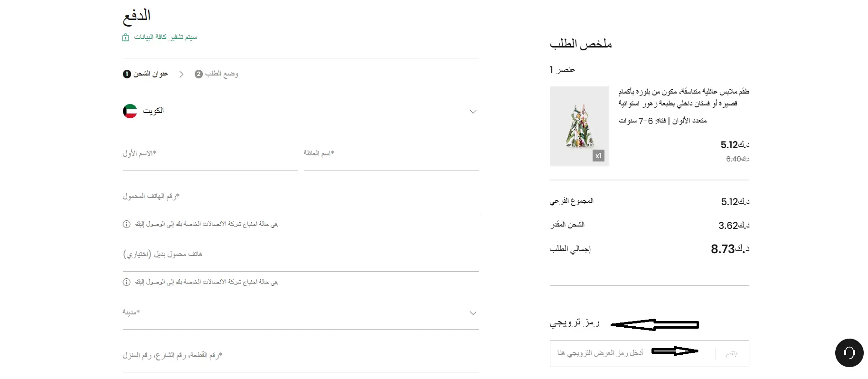Click the x1 quantity badge on product
This screenshot has height=379, width=868.
(x=598, y=156)
